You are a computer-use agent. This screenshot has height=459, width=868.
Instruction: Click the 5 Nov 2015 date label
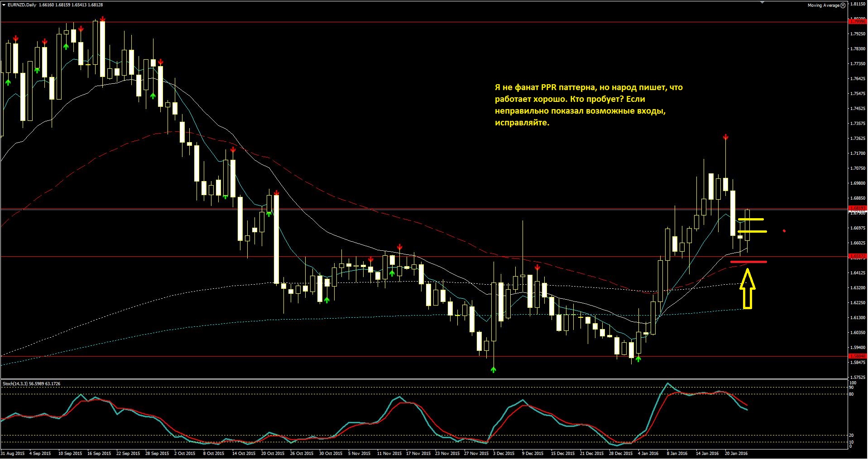[359, 454]
